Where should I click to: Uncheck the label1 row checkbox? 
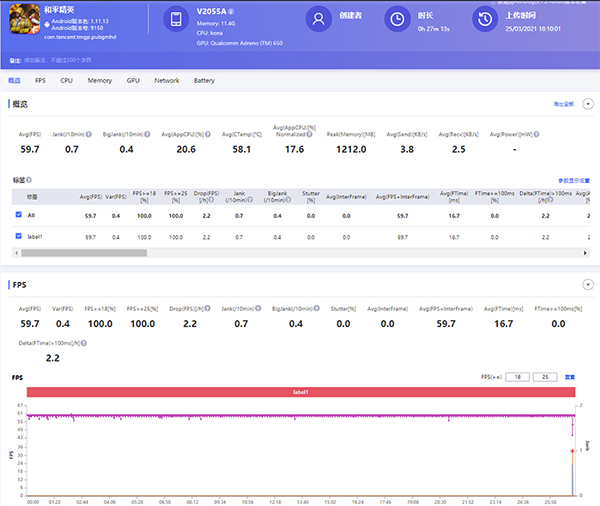coord(19,236)
